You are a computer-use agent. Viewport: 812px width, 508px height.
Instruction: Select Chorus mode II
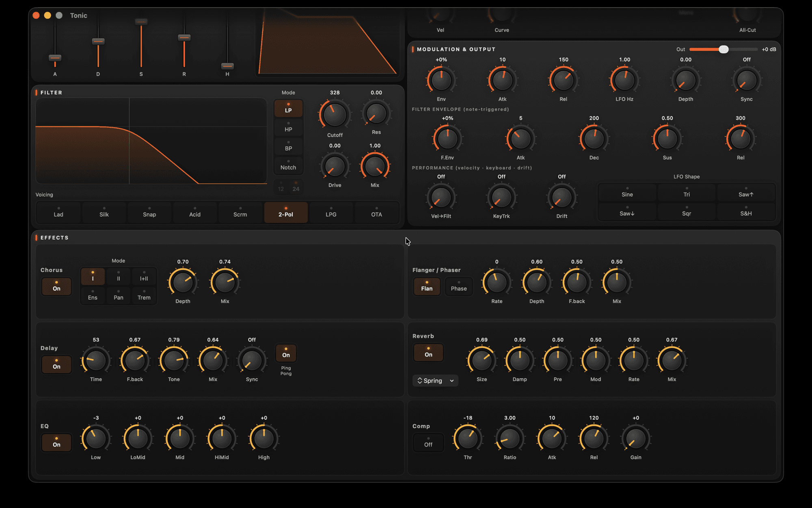click(x=119, y=277)
